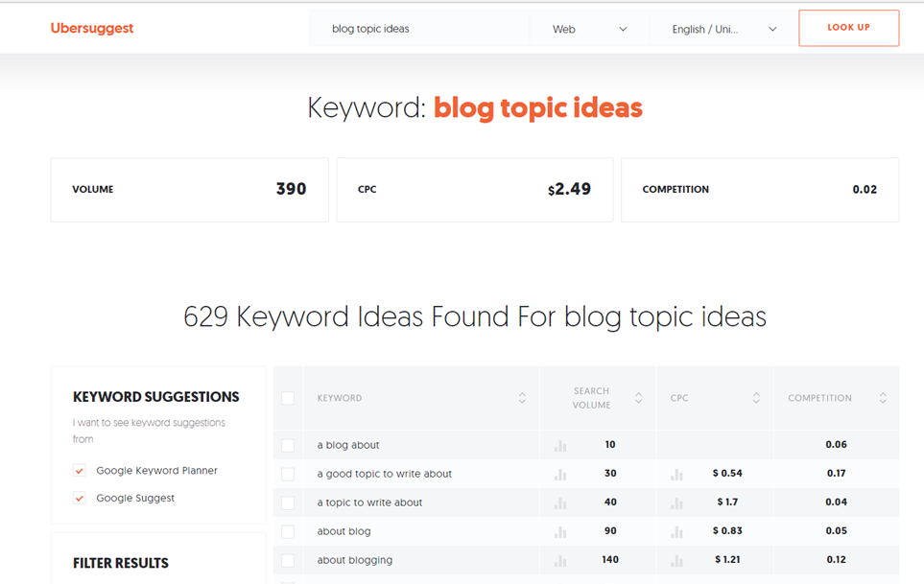
Task: Uncheck Google Suggest source
Action: pos(80,499)
